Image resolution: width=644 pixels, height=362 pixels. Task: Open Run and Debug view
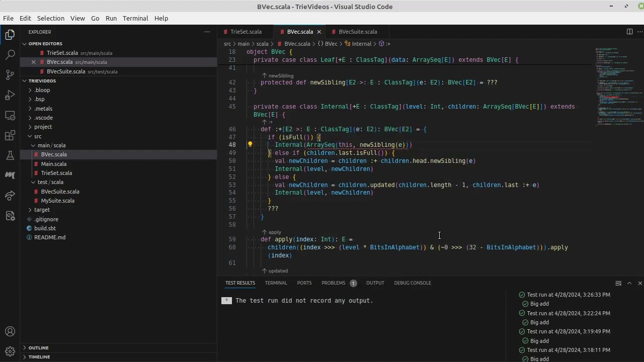tap(10, 95)
